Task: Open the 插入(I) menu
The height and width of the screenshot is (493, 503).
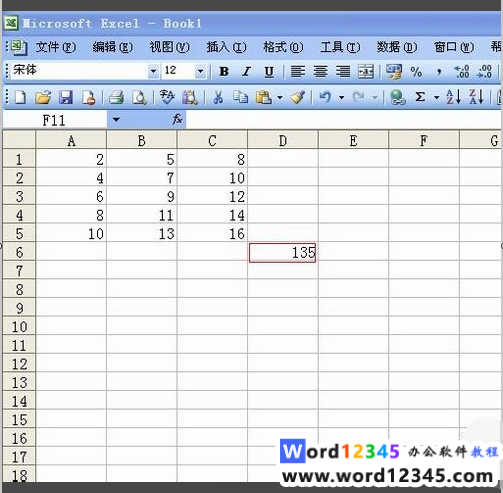Action: tap(226, 47)
